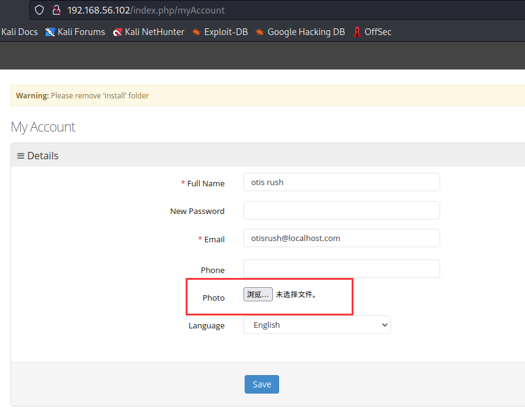Open the Kali Docs bookmark
This screenshot has height=420, width=525.
[20, 32]
